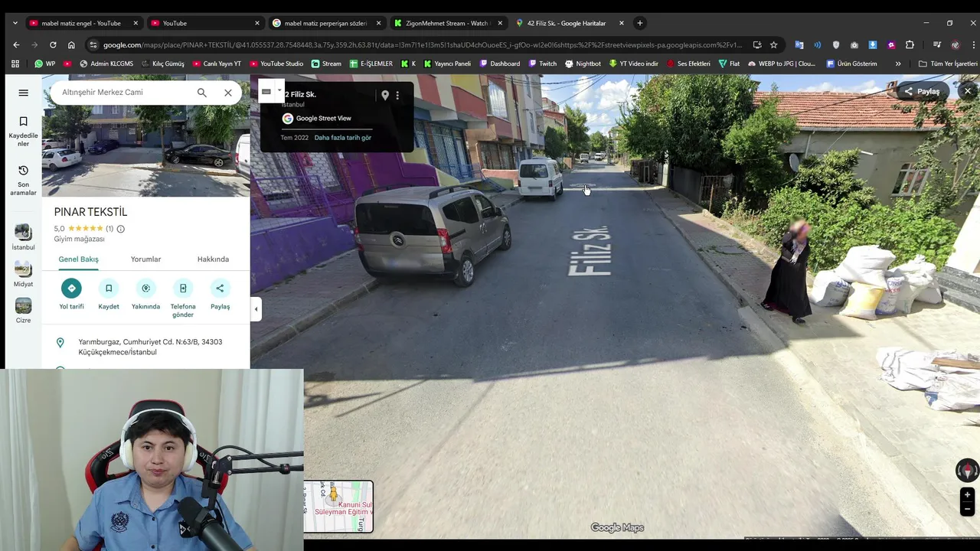The width and height of the screenshot is (980, 551).
Task: Click the PINAR TEKSTİL address line
Action: pos(149,347)
